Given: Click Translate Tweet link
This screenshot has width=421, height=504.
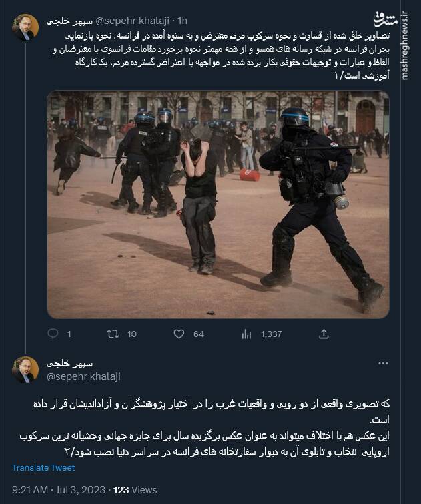Looking at the screenshot, I should [43, 468].
